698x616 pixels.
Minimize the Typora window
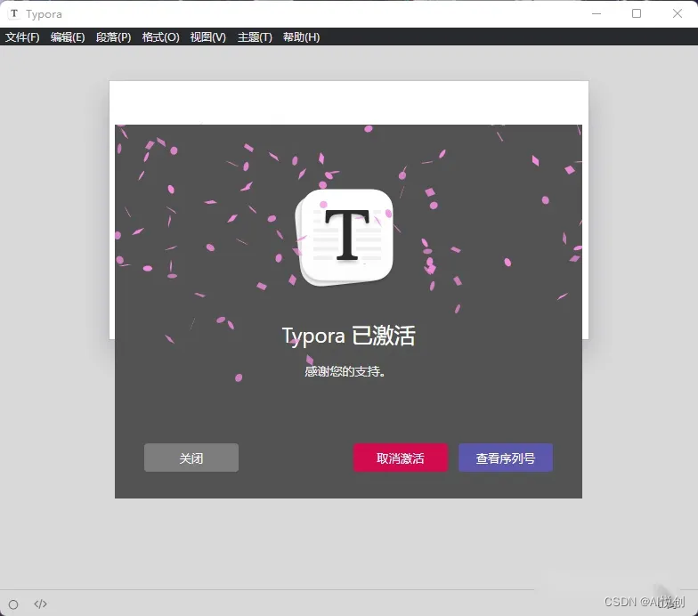tap(597, 14)
